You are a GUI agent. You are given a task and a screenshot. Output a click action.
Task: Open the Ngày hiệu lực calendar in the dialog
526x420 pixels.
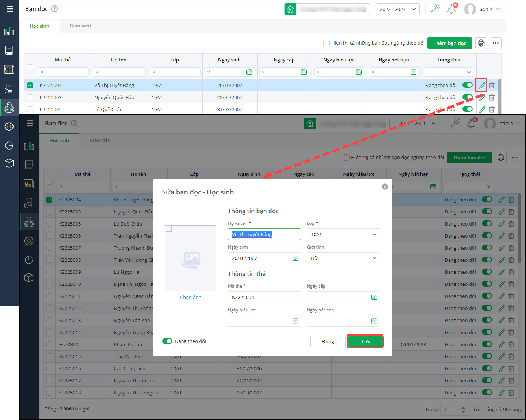pyautogui.click(x=296, y=321)
